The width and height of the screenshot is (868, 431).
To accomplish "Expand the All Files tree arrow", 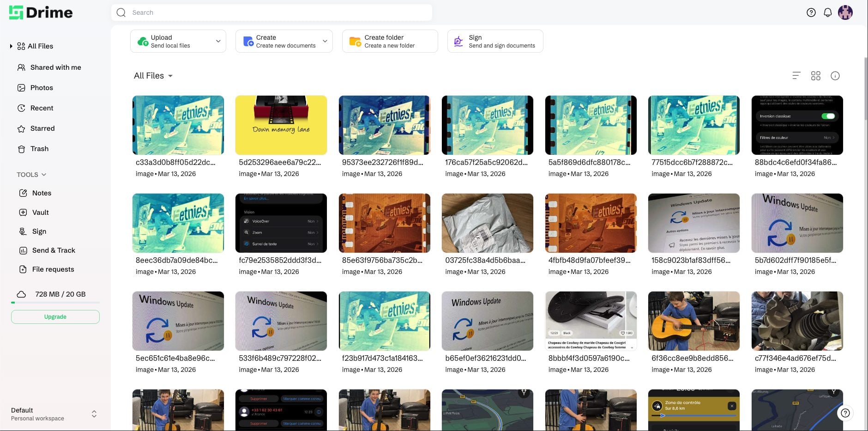I will pyautogui.click(x=11, y=46).
